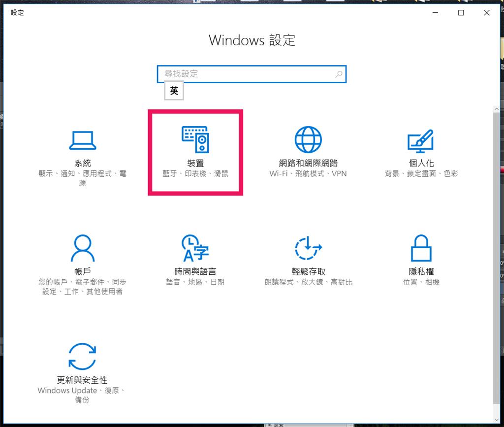This screenshot has height=427, width=504.
Task: Select the 更新與安全性 category title
Action: pos(82,380)
